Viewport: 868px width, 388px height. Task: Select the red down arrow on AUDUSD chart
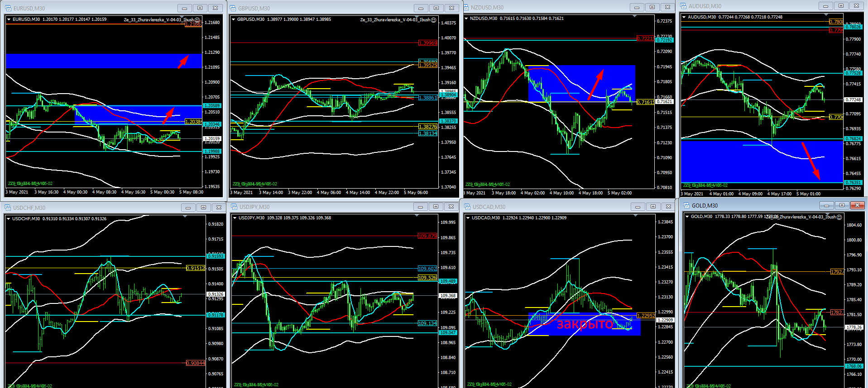(x=811, y=161)
